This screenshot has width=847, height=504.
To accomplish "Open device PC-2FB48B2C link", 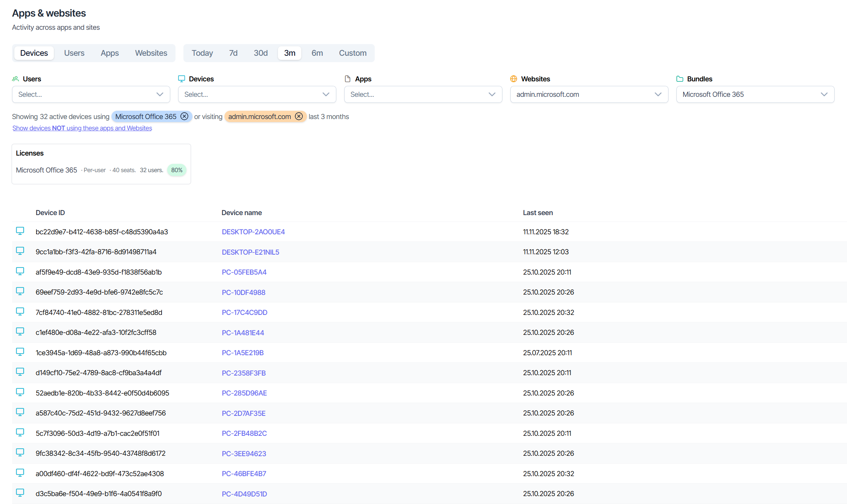I will (x=244, y=433).
